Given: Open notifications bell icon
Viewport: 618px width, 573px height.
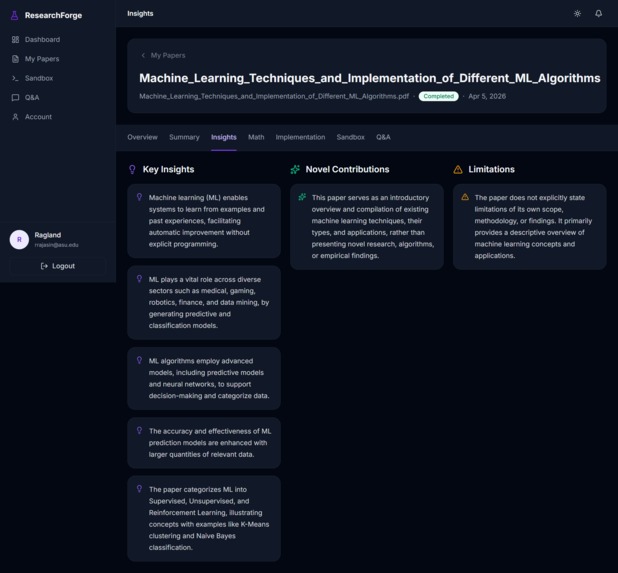Looking at the screenshot, I should point(598,13).
